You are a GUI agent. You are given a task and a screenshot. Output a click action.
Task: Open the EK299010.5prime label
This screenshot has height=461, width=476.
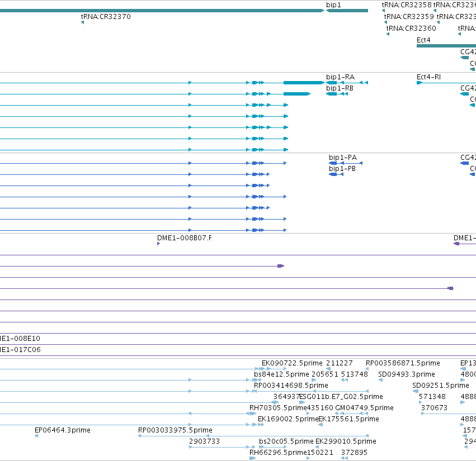point(346,441)
